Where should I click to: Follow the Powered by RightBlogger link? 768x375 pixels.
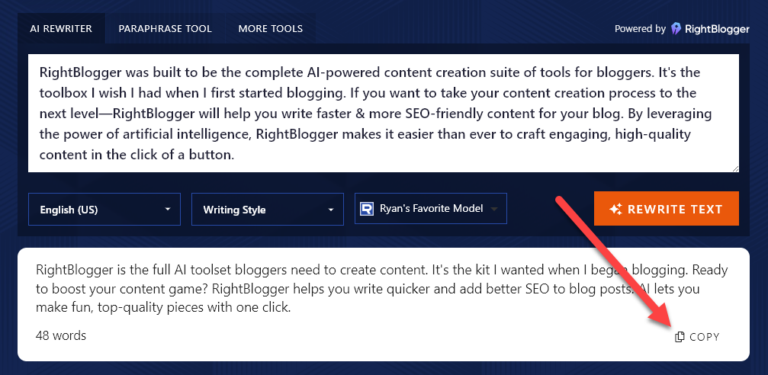(x=682, y=29)
